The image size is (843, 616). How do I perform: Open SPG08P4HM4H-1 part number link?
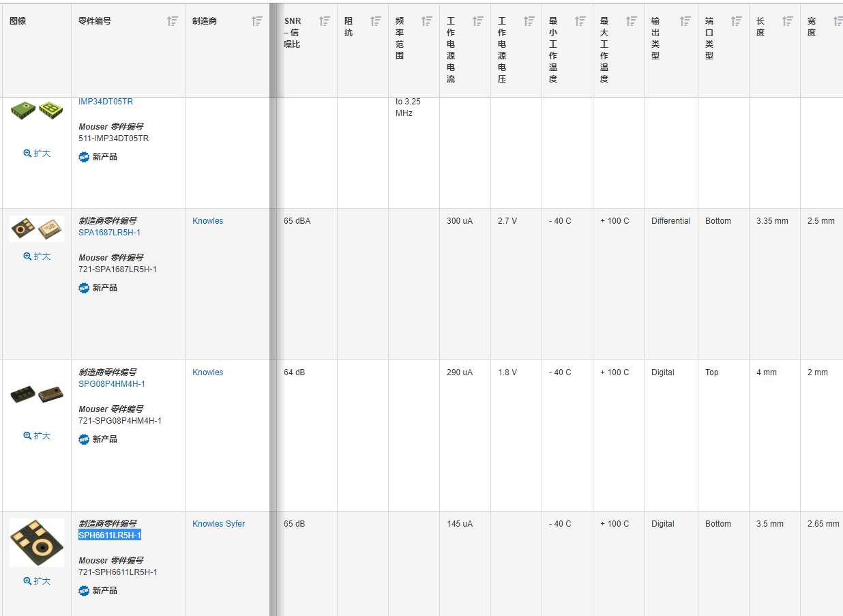112,384
